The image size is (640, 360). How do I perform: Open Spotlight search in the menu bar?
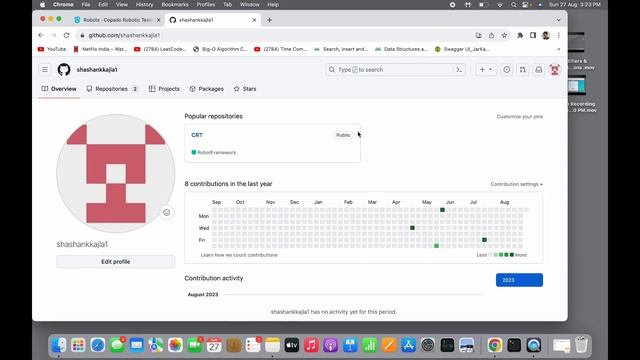pyautogui.click(x=513, y=5)
